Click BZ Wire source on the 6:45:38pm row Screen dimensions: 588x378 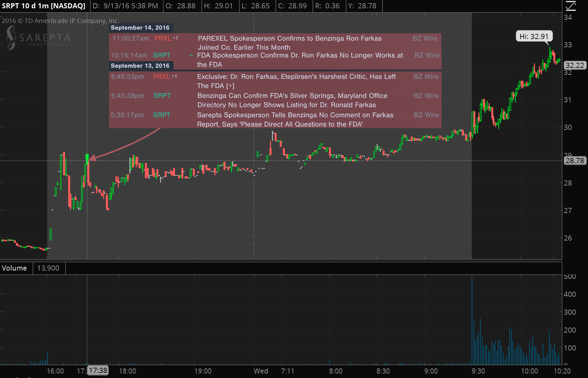pos(426,96)
